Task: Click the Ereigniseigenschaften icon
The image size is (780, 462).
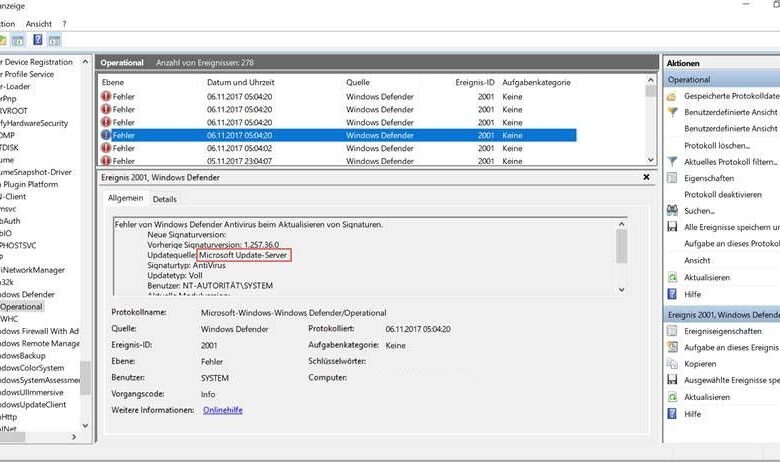Action: [672, 331]
